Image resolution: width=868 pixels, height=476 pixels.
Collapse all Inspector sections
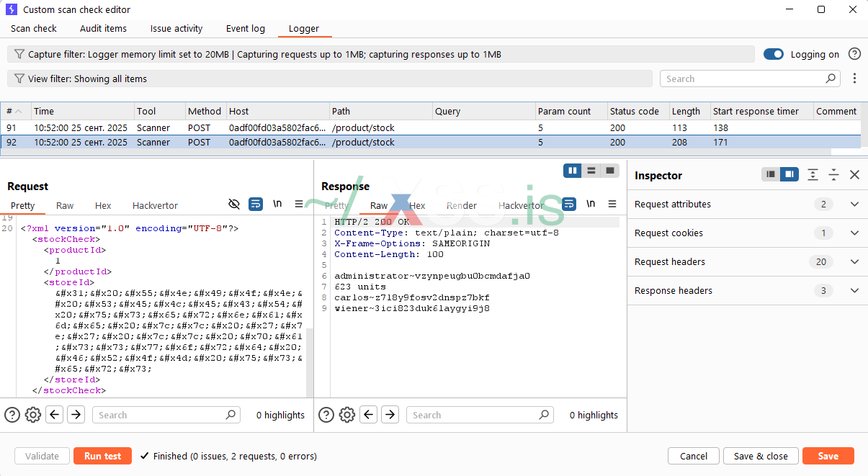833,174
